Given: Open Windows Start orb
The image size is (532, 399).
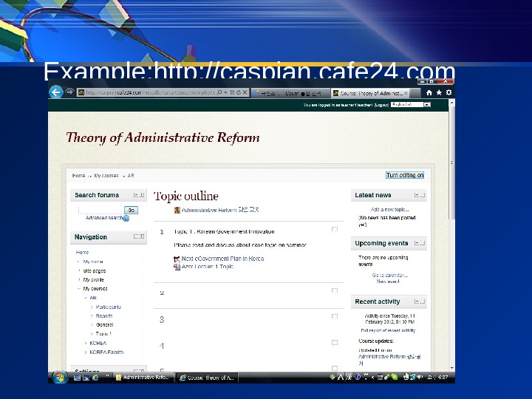Looking at the screenshot, I should click(x=60, y=378).
